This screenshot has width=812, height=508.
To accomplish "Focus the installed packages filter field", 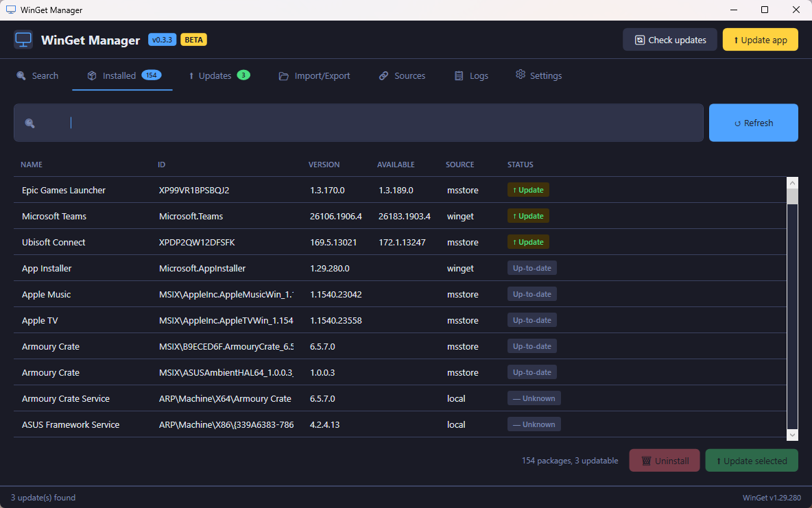I will pos(359,123).
